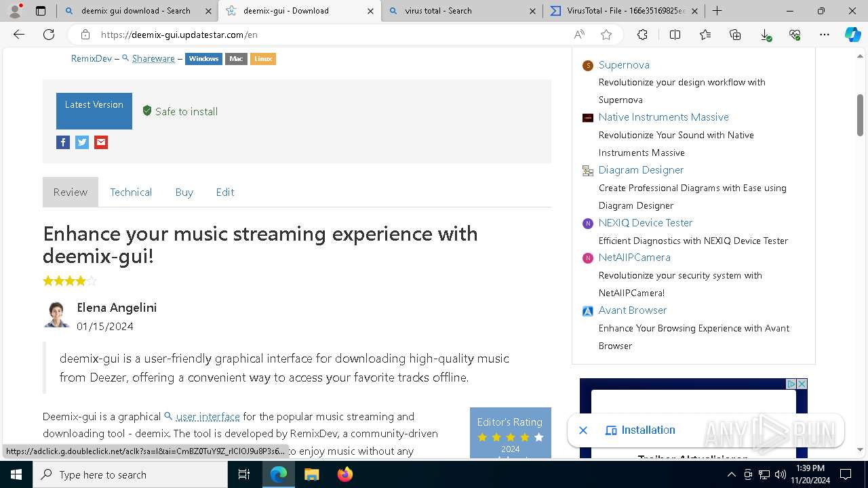Viewport: 868px width, 488px height.
Task: Share page on Facebook
Action: (x=63, y=142)
